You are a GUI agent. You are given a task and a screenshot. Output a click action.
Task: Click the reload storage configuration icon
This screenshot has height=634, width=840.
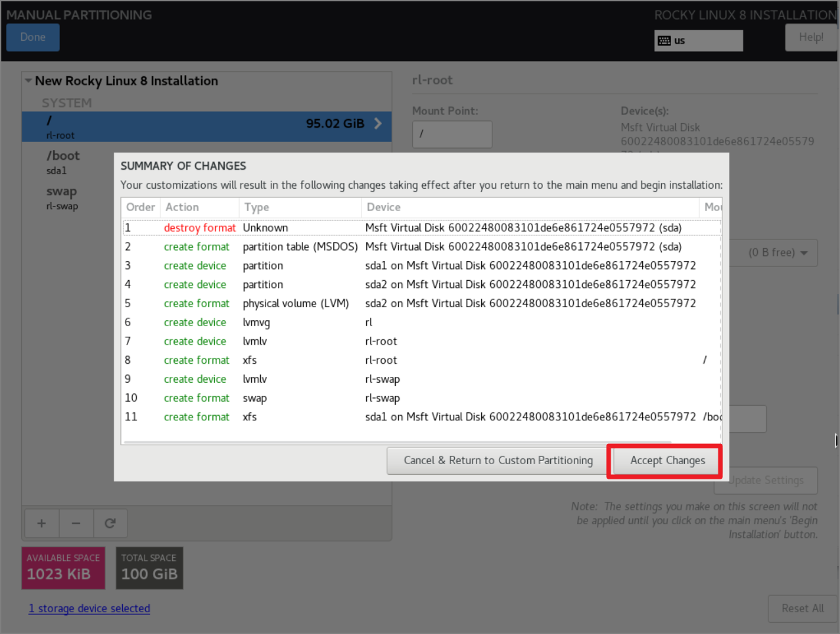point(110,524)
